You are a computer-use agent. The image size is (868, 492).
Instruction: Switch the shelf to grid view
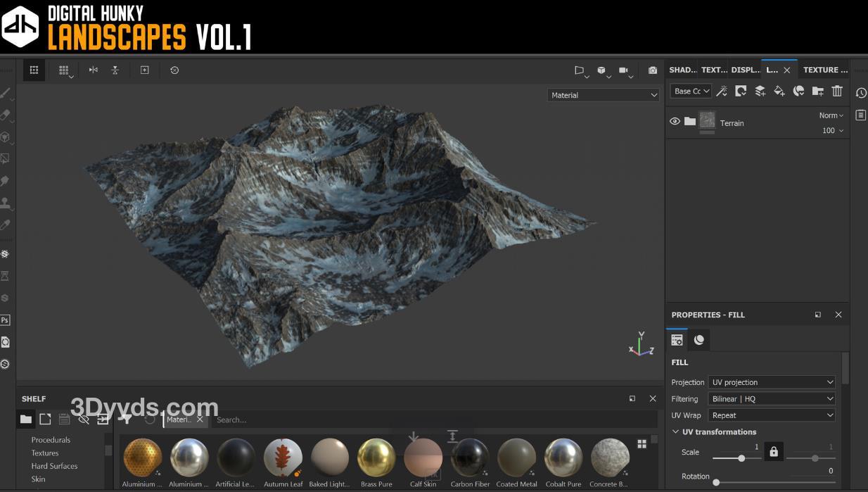point(642,444)
